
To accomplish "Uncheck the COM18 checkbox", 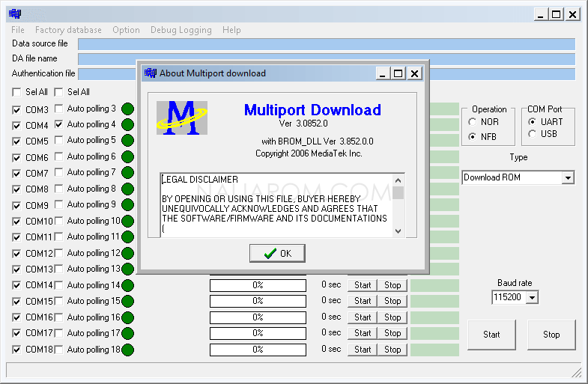I will click(16, 350).
